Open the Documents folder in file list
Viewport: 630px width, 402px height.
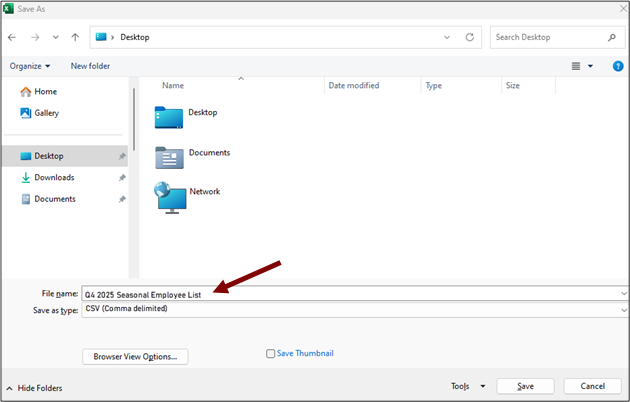(171, 155)
